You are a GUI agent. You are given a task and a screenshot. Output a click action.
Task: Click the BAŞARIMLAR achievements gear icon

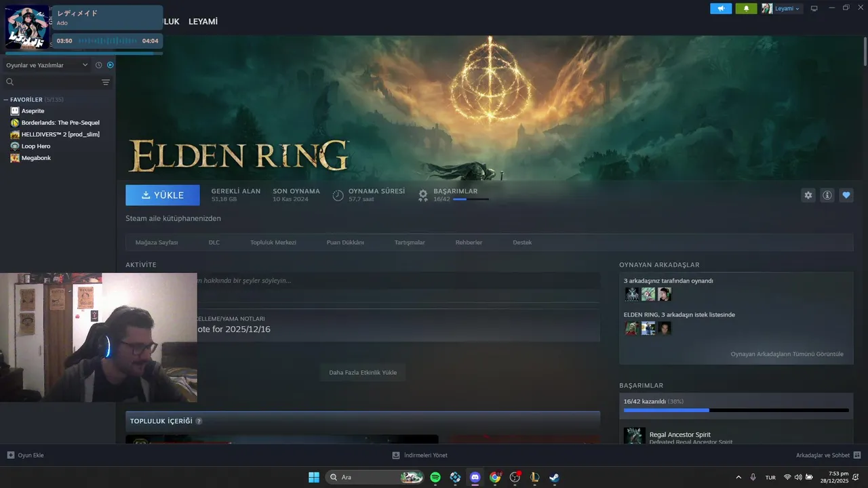[423, 195]
